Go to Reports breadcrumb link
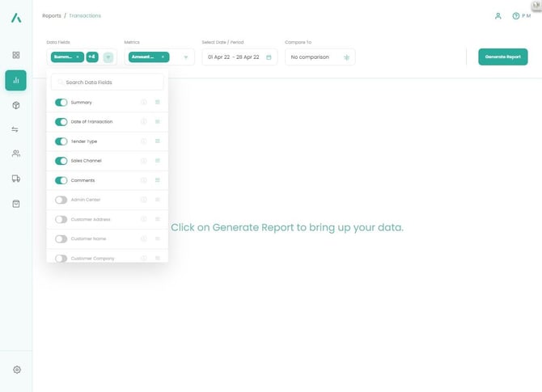This screenshot has height=392, width=542. tap(51, 15)
